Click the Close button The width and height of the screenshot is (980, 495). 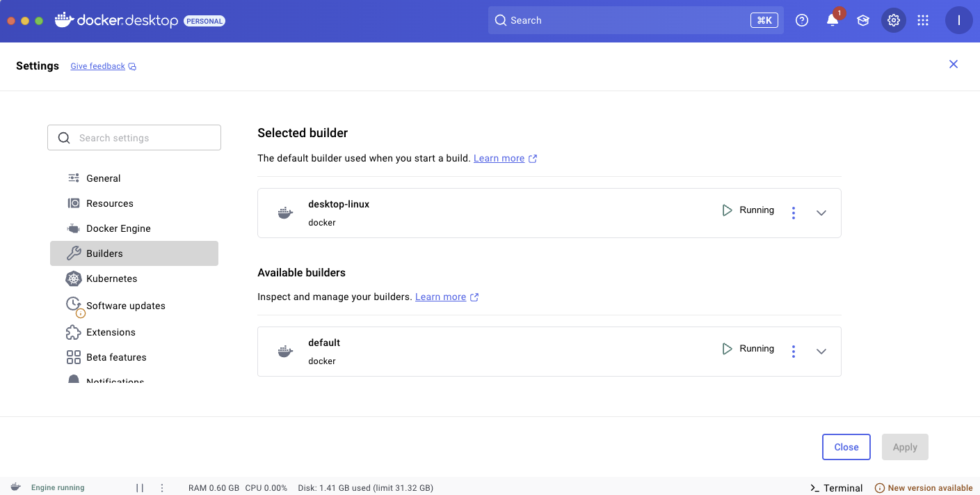click(x=846, y=447)
